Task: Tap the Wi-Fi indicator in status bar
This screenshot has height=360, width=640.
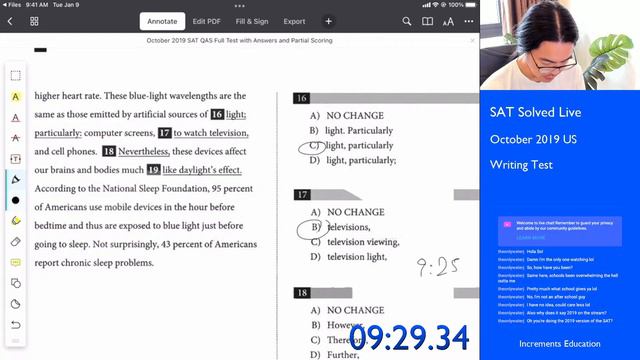Action: coord(436,5)
